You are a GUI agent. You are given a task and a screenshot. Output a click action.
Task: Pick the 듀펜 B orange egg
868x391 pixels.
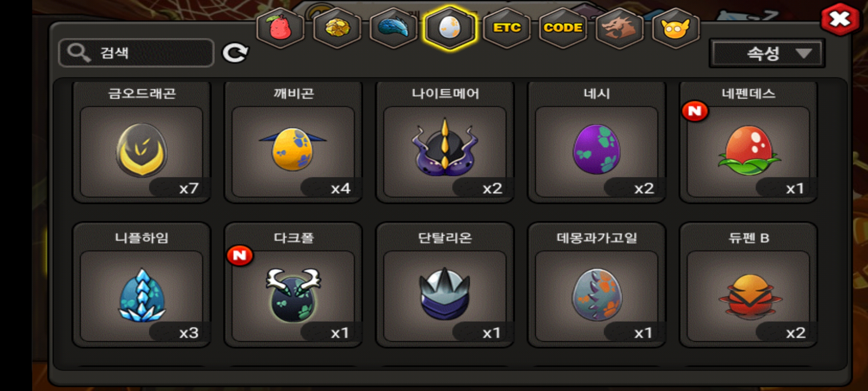click(x=748, y=285)
